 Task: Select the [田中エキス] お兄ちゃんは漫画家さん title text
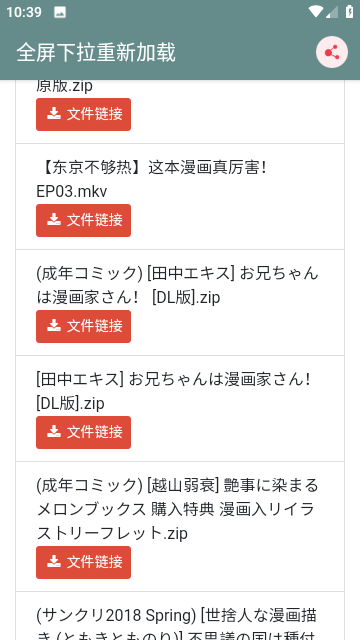pos(174,391)
